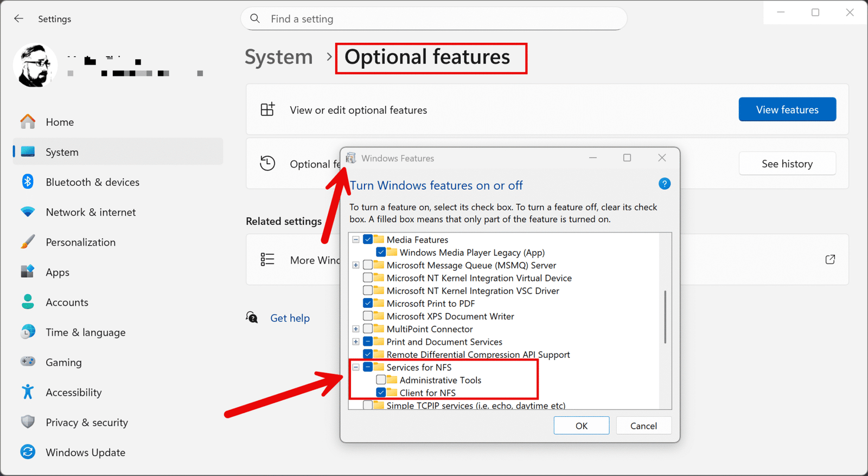Expand Microsoft Message Queue Server node
Image resolution: width=868 pixels, height=476 pixels.
(356, 265)
